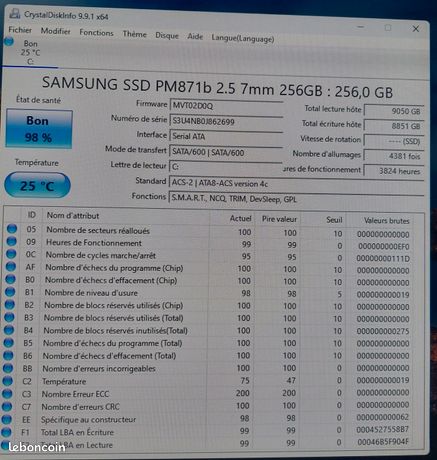Click status icon for attribute 05 secteurs réalloués
Viewport: 437px width, 460px height.
(12, 229)
